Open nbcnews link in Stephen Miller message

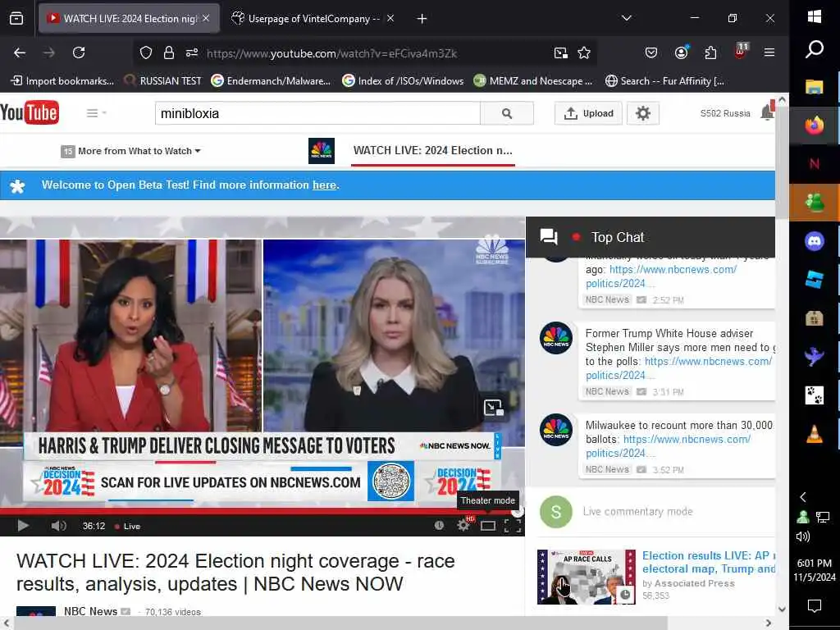pos(678,368)
